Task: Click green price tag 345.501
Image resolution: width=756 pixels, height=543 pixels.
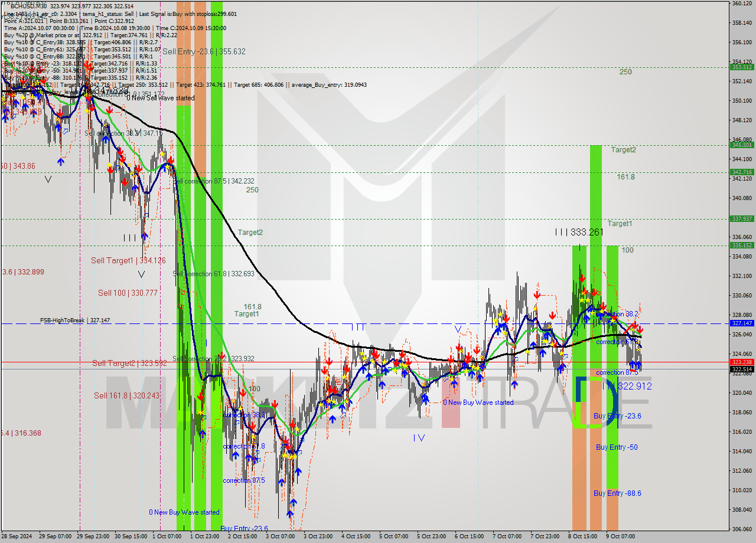Action: (x=742, y=145)
